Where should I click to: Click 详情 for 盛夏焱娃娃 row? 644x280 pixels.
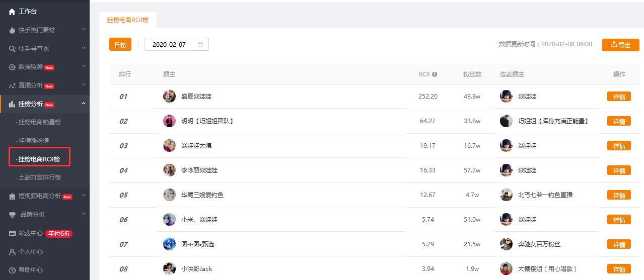(619, 97)
